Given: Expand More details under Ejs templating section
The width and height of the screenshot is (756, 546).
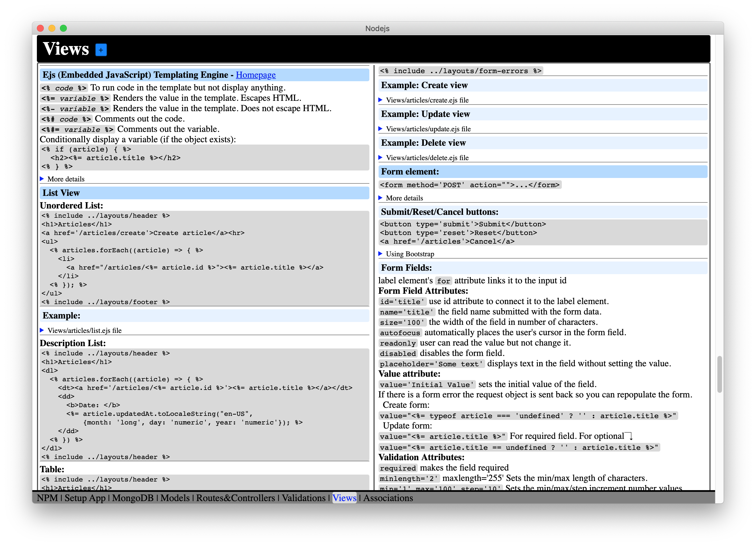Looking at the screenshot, I should [62, 179].
